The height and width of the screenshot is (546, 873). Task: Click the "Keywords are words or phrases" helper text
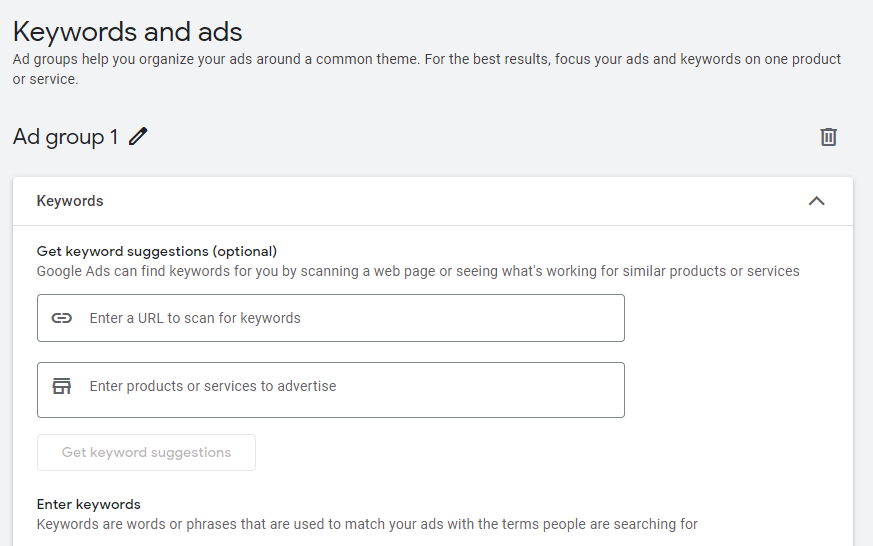coord(367,524)
